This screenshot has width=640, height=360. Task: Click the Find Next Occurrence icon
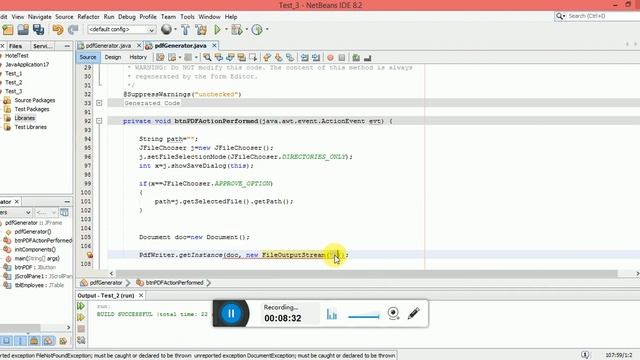pos(230,58)
